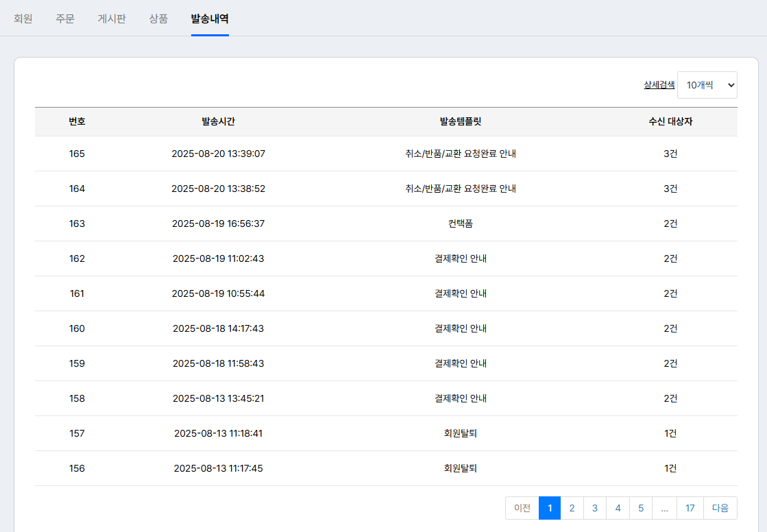Jump to last page 17
Screen dimensions: 767x532
pyautogui.click(x=690, y=508)
